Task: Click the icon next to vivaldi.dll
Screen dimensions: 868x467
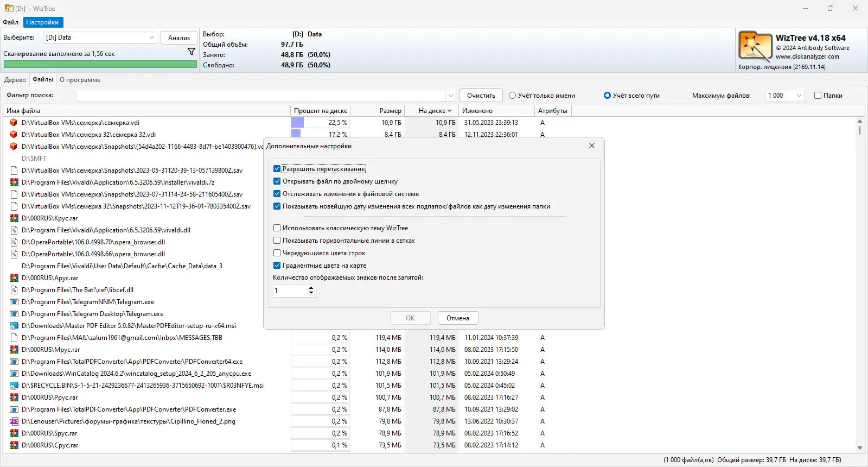Action: pos(14,230)
